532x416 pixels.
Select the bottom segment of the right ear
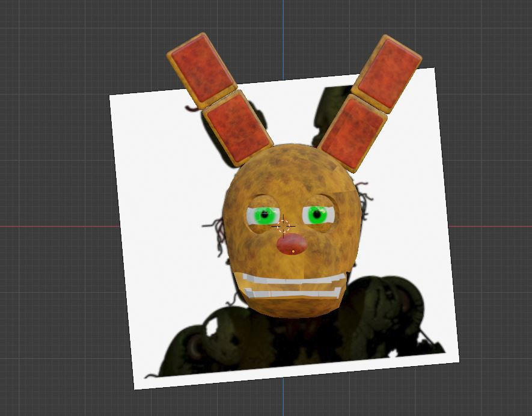tap(352, 133)
